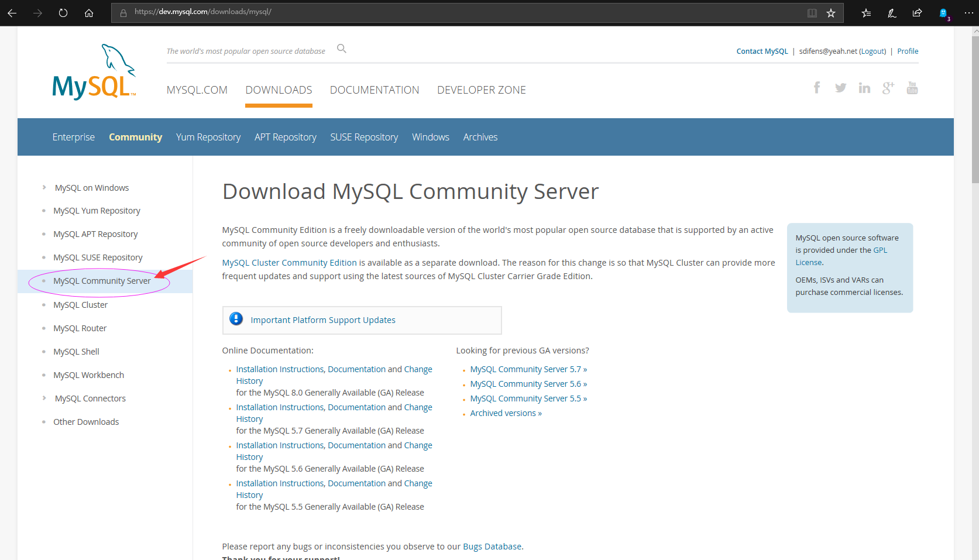Image resolution: width=979 pixels, height=560 pixels.
Task: Click the Logout link
Action: click(872, 51)
